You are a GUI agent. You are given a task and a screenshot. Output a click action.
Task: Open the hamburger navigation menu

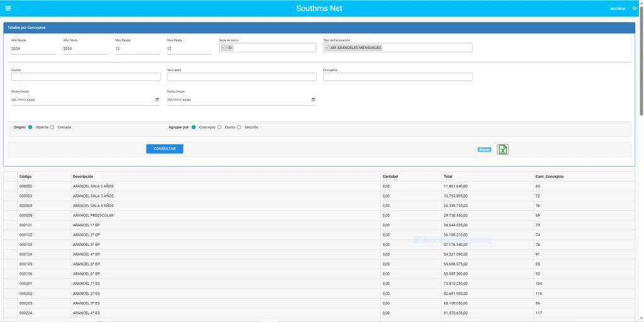[x=8, y=8]
